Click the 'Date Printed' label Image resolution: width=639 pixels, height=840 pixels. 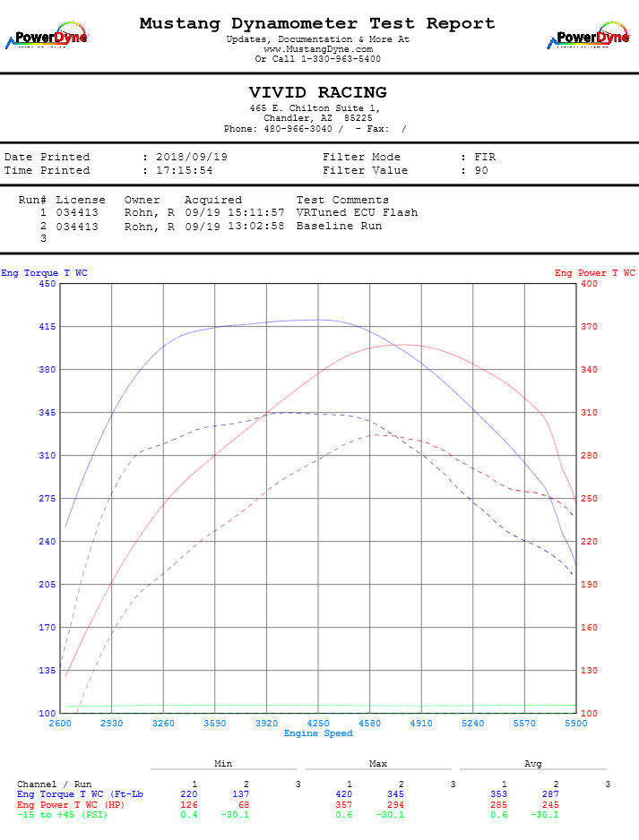click(x=47, y=157)
